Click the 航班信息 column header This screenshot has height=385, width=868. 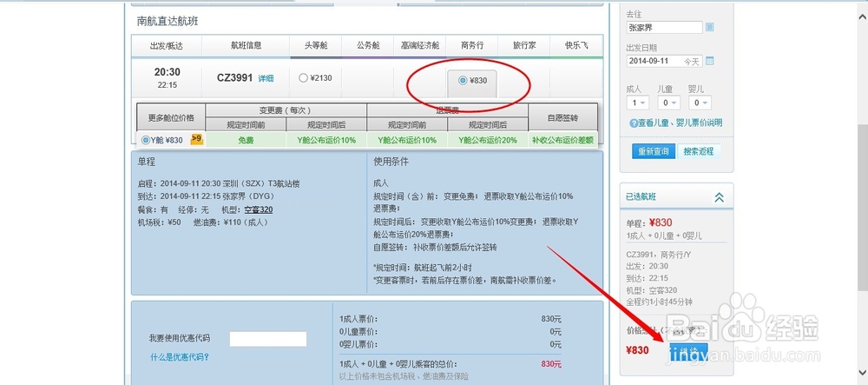click(x=246, y=46)
